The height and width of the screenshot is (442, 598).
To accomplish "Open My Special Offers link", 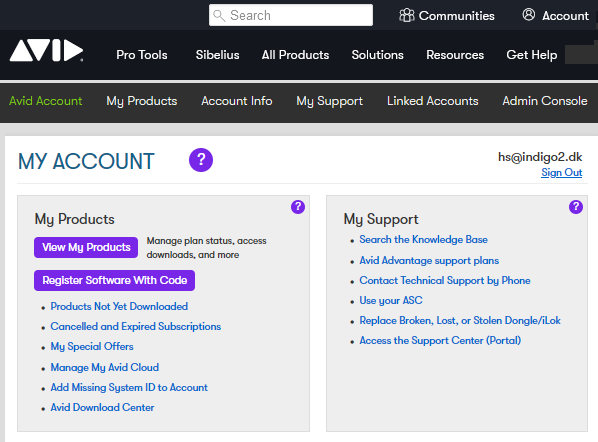I will click(x=92, y=347).
